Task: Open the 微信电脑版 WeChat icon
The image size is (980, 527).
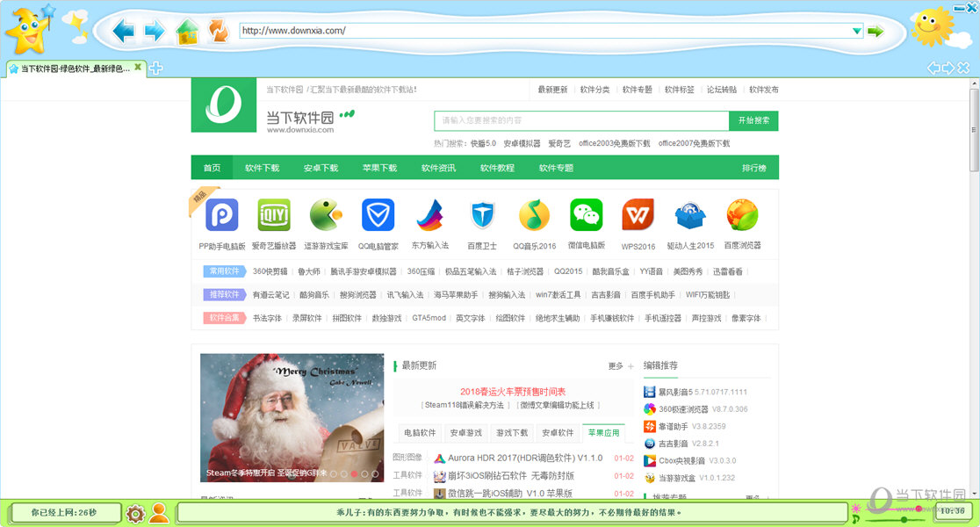Action: coord(587,215)
